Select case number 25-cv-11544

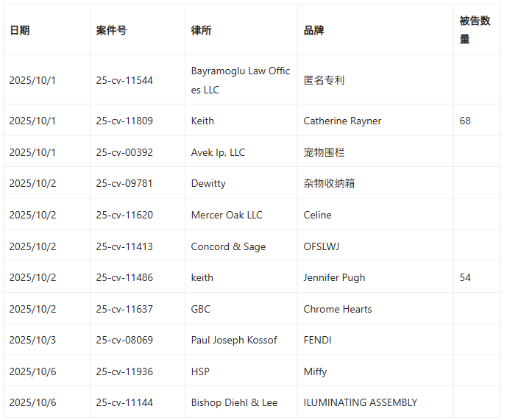(x=124, y=80)
